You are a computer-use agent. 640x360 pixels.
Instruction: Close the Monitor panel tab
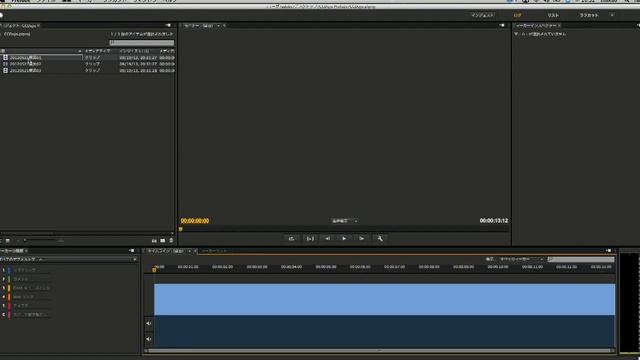224,26
